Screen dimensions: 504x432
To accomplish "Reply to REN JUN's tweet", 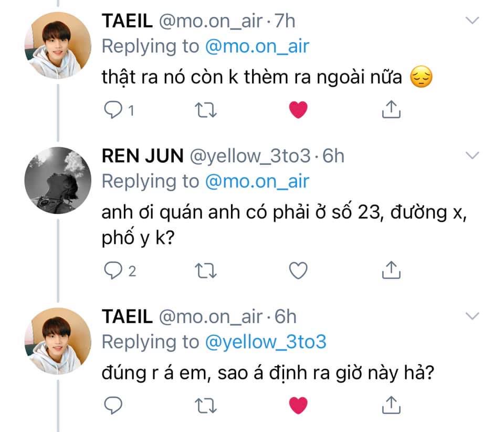I will 112,270.
